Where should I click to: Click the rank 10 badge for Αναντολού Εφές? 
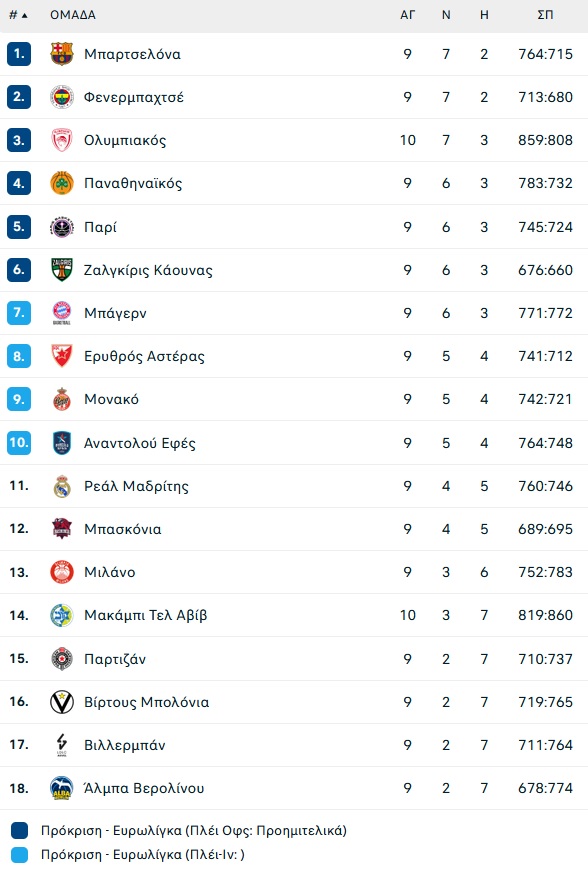point(18,442)
